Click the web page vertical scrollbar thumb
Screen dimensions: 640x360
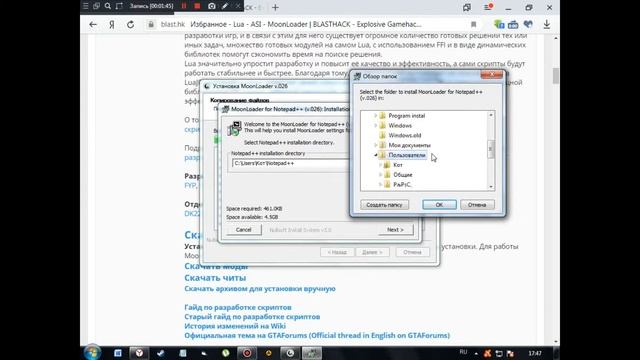pyautogui.click(x=556, y=76)
